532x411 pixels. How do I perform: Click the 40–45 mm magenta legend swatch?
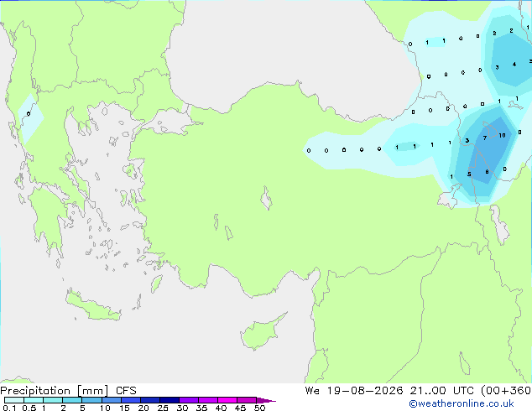(x=227, y=400)
